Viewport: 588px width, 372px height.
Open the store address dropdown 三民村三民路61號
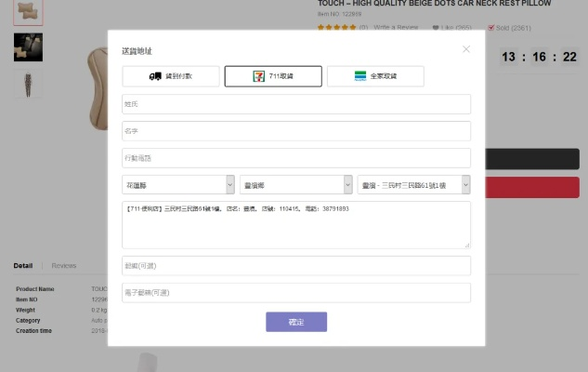pos(414,185)
